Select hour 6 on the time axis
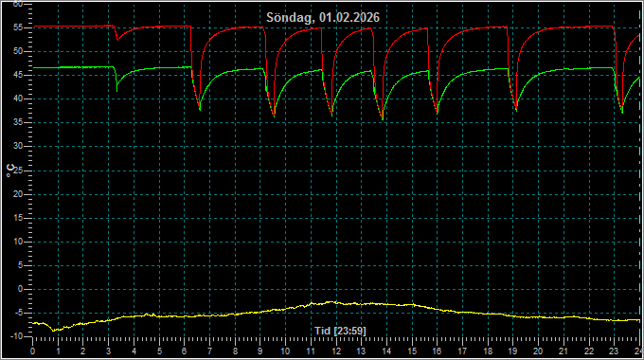 click(185, 351)
